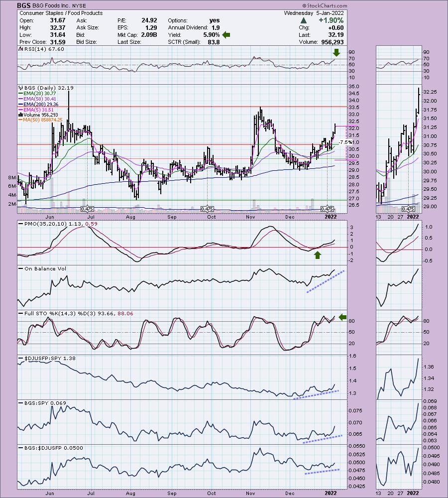Click the BGS ticker symbol in header
The height and width of the screenshot is (498, 448).
pos(23,5)
